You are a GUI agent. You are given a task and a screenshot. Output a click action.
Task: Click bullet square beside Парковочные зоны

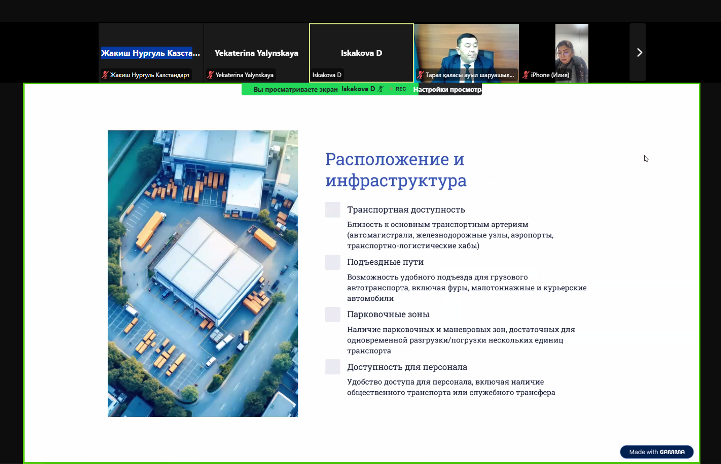pyautogui.click(x=332, y=315)
